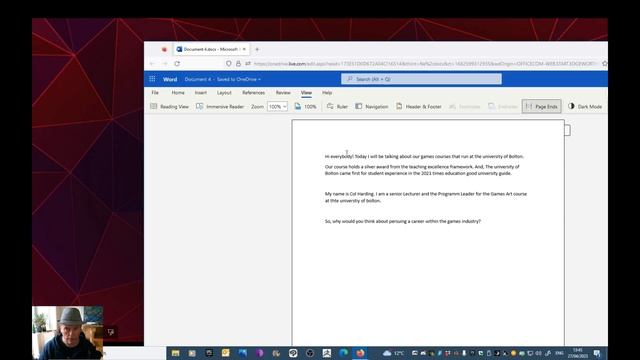Image resolution: width=640 pixels, height=360 pixels.
Task: Open File Explorer from the taskbar
Action: coord(176,353)
